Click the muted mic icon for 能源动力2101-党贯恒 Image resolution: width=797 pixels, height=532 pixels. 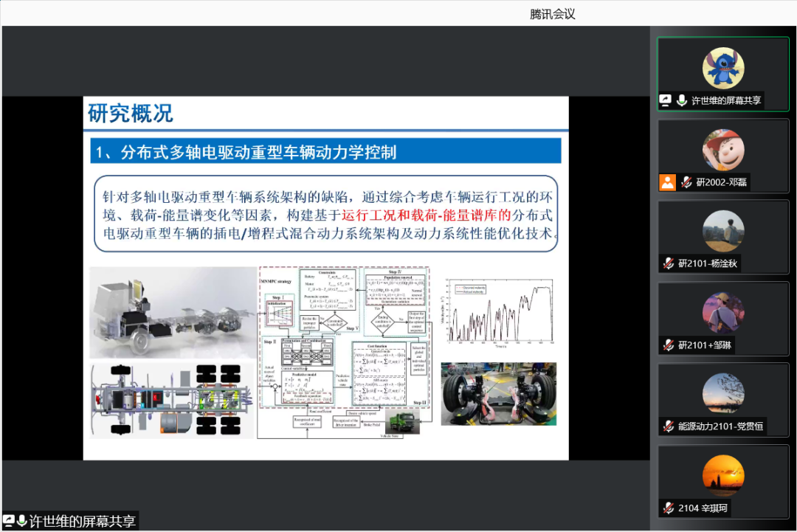coord(668,426)
